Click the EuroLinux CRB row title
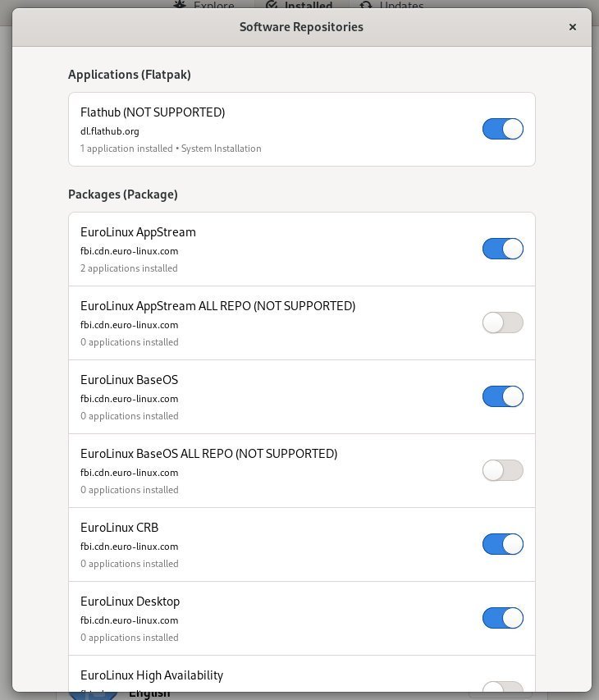 pos(119,528)
